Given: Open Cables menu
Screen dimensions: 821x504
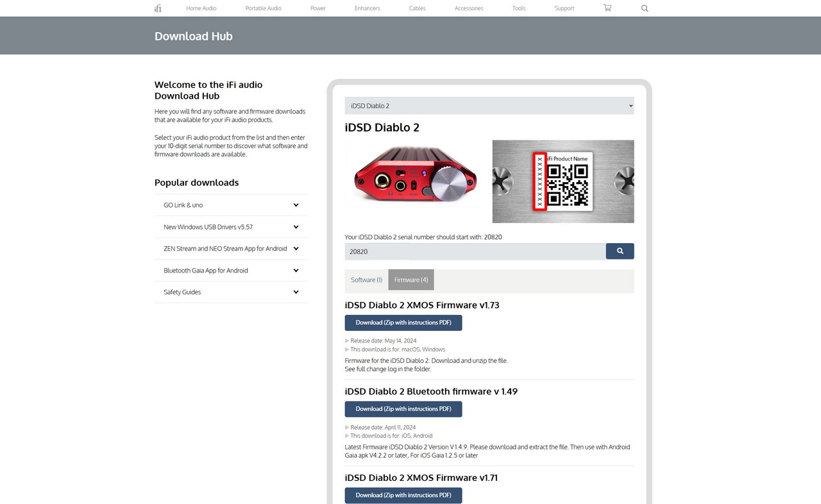Looking at the screenshot, I should point(418,8).
